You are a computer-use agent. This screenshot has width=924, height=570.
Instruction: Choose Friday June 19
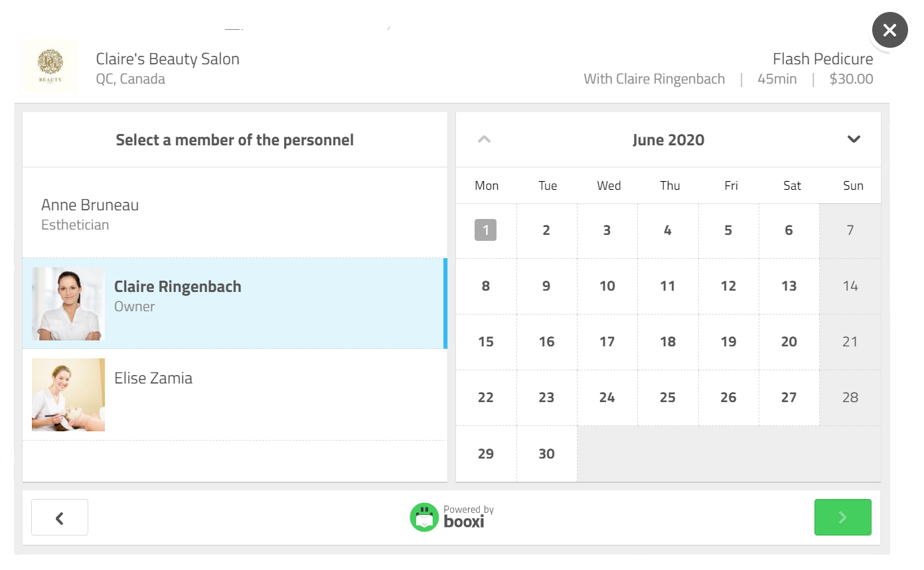click(728, 342)
